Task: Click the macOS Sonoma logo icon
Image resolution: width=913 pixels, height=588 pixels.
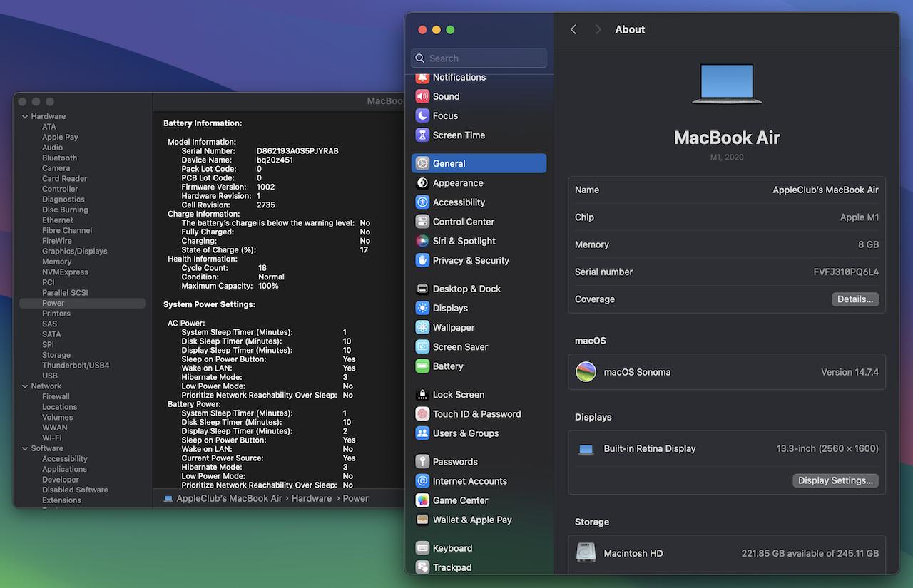Action: tap(586, 372)
